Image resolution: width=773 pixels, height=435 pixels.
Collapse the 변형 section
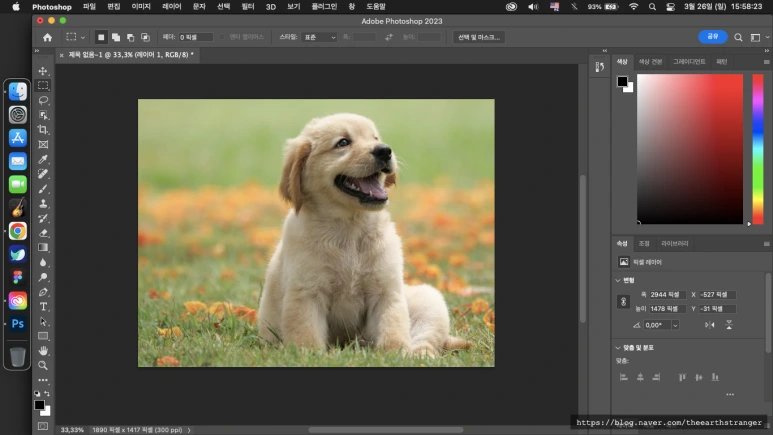[x=618, y=280]
